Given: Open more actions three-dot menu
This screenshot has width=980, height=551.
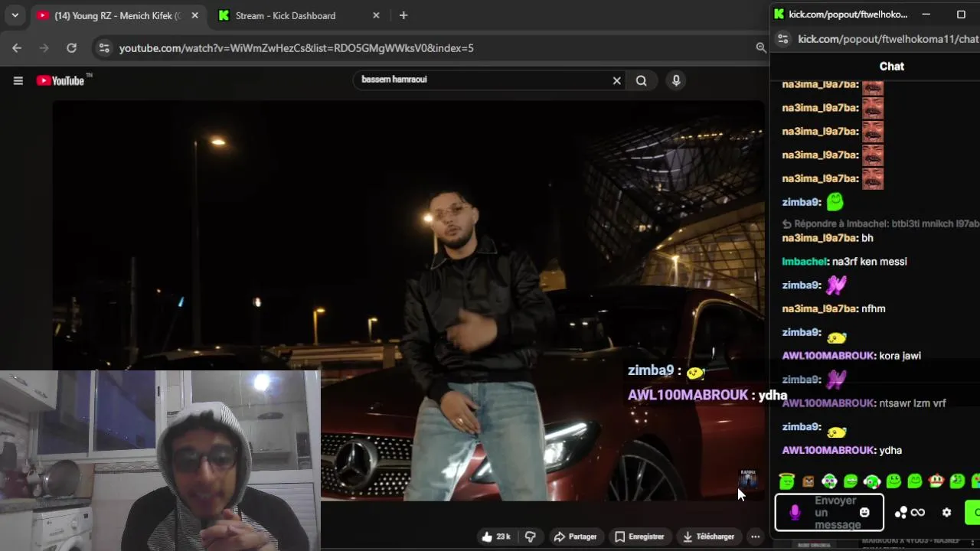Looking at the screenshot, I should [x=755, y=536].
